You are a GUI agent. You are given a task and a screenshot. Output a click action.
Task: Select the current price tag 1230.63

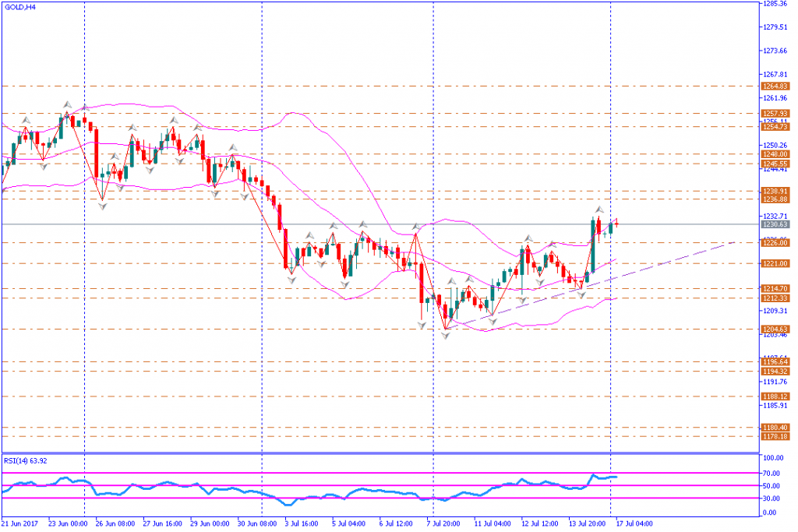(775, 224)
